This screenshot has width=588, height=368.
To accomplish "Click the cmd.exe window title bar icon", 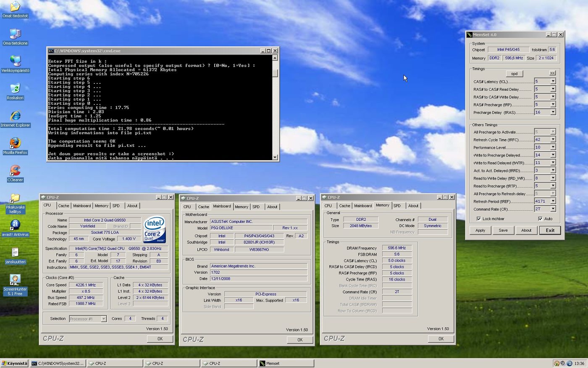I will (51, 51).
